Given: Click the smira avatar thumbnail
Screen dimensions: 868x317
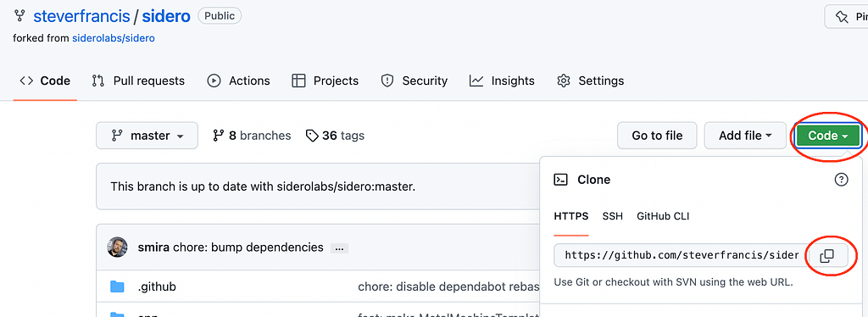Looking at the screenshot, I should pyautogui.click(x=117, y=247).
